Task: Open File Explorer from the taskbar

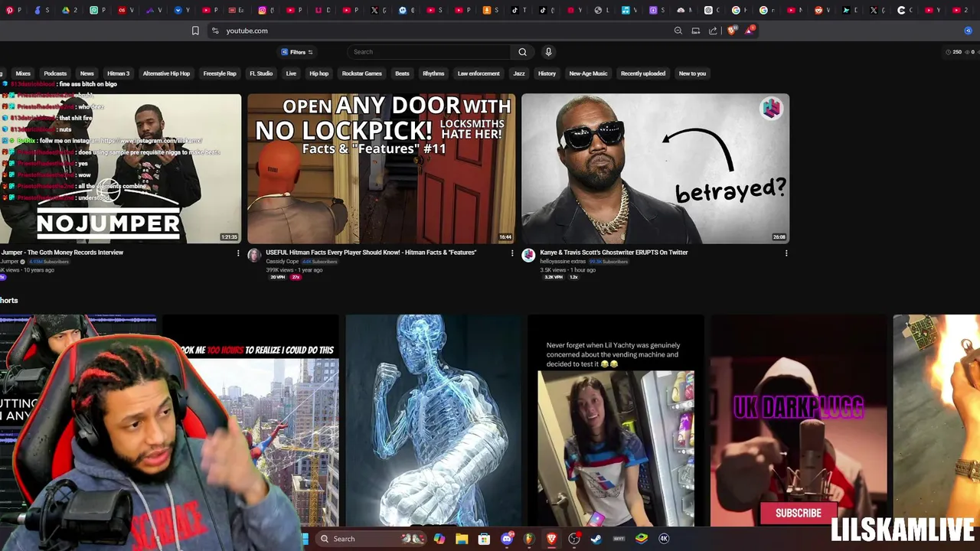Action: tap(462, 539)
